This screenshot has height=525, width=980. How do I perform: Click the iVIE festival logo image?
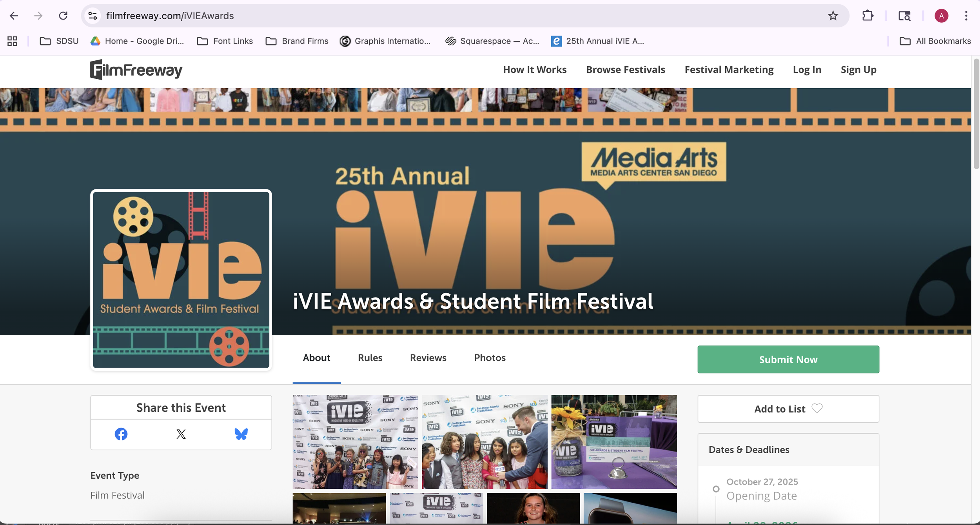181,280
